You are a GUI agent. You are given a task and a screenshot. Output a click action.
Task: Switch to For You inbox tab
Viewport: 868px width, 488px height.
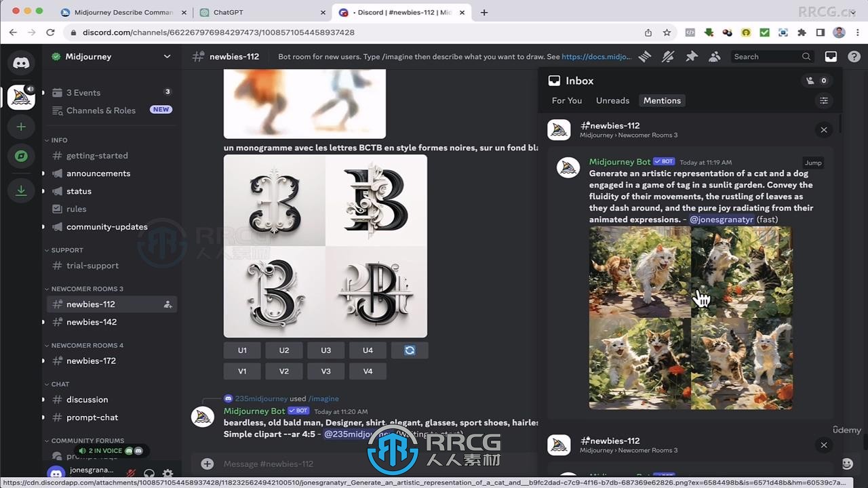[567, 100]
